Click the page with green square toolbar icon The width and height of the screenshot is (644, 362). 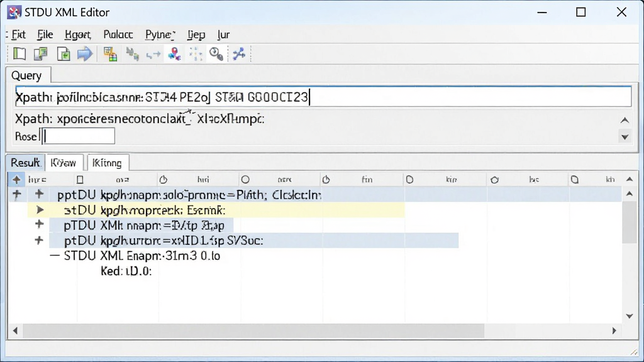tap(64, 54)
